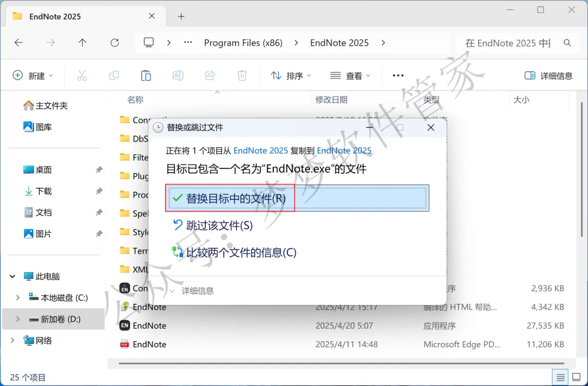588x386 pixels.
Task: Switch to details list view icon in status bar
Action: coord(560,377)
